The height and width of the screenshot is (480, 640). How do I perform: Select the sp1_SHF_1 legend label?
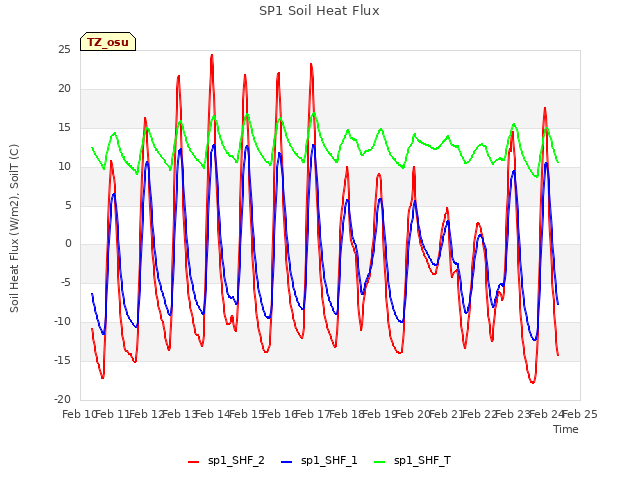point(329,461)
